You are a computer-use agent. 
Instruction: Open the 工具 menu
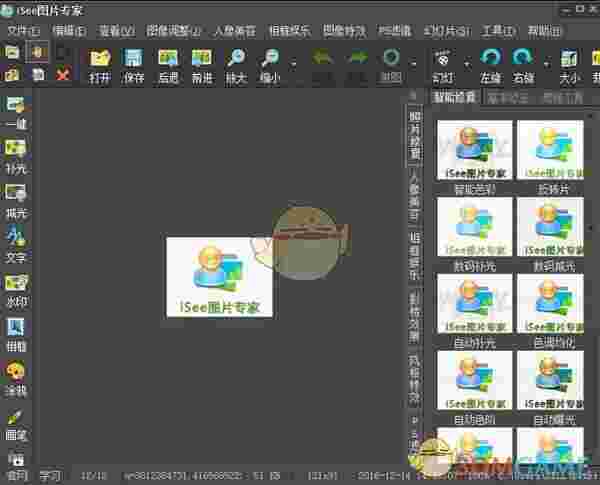(x=499, y=31)
